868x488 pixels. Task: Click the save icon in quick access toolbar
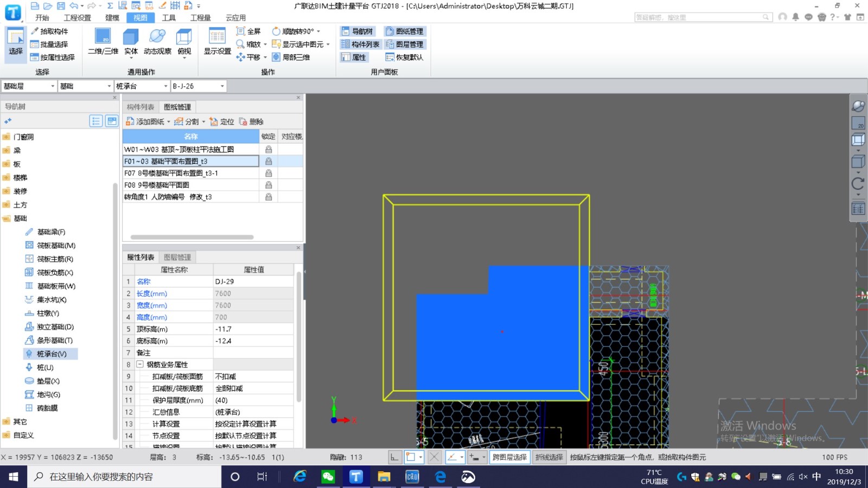point(61,6)
